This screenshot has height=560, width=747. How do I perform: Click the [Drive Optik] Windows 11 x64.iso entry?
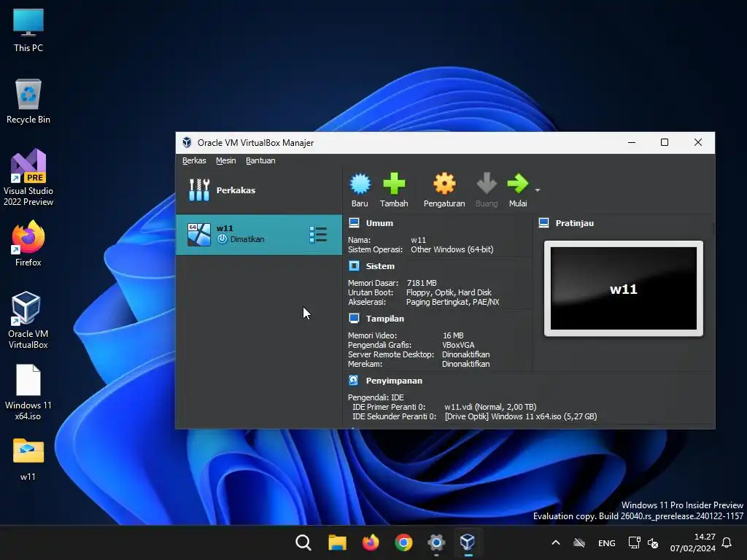(x=521, y=416)
